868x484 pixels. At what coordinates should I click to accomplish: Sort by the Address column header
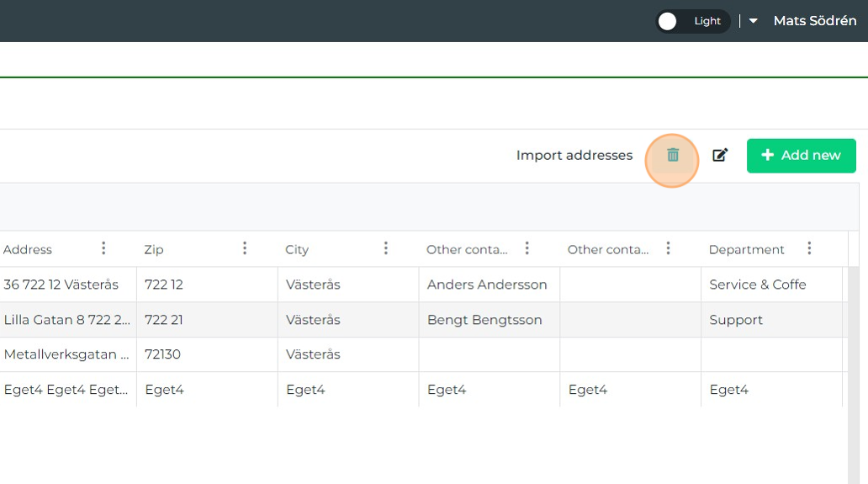point(28,250)
